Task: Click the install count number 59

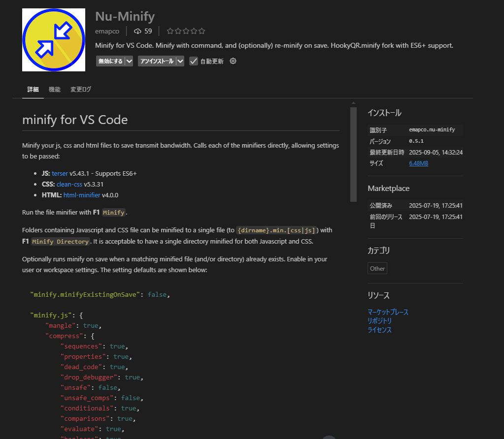Action: 148,31
